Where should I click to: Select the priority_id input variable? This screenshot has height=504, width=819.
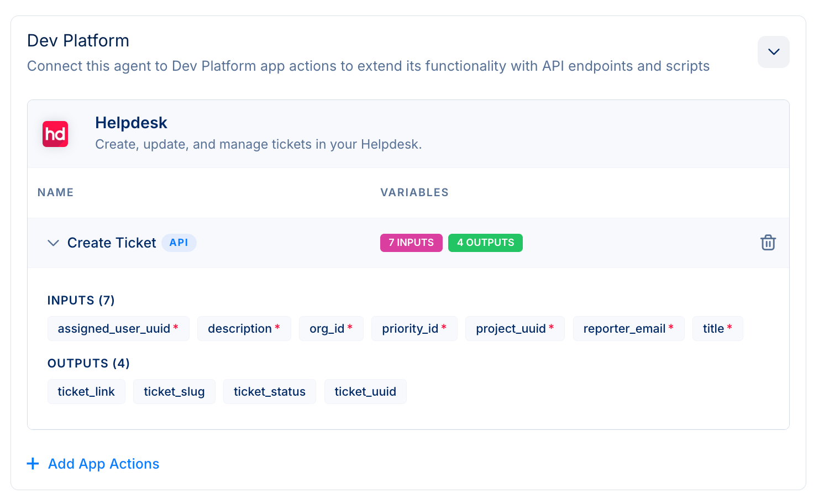coord(414,329)
